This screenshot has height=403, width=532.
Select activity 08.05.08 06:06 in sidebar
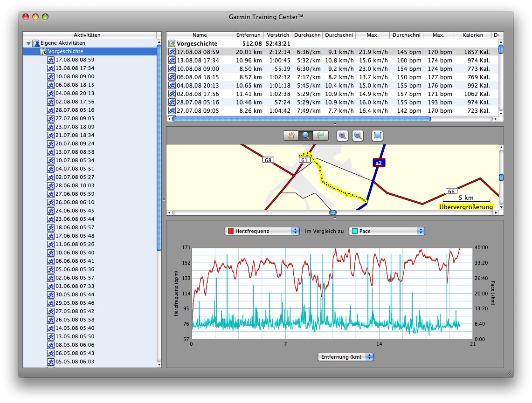click(x=75, y=345)
